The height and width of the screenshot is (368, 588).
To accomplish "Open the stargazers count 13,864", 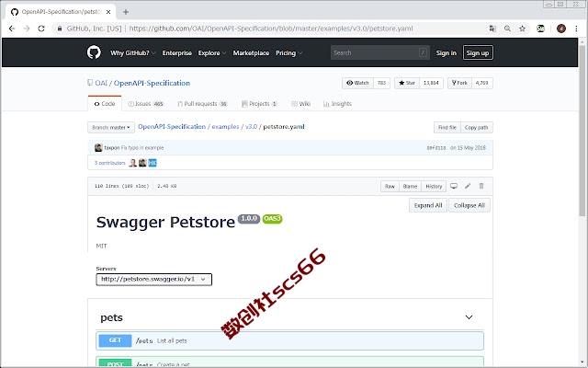I will [x=431, y=83].
